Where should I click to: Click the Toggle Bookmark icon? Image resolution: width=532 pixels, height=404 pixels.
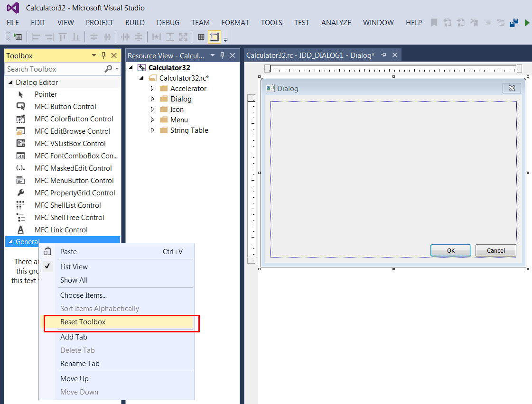(x=434, y=23)
